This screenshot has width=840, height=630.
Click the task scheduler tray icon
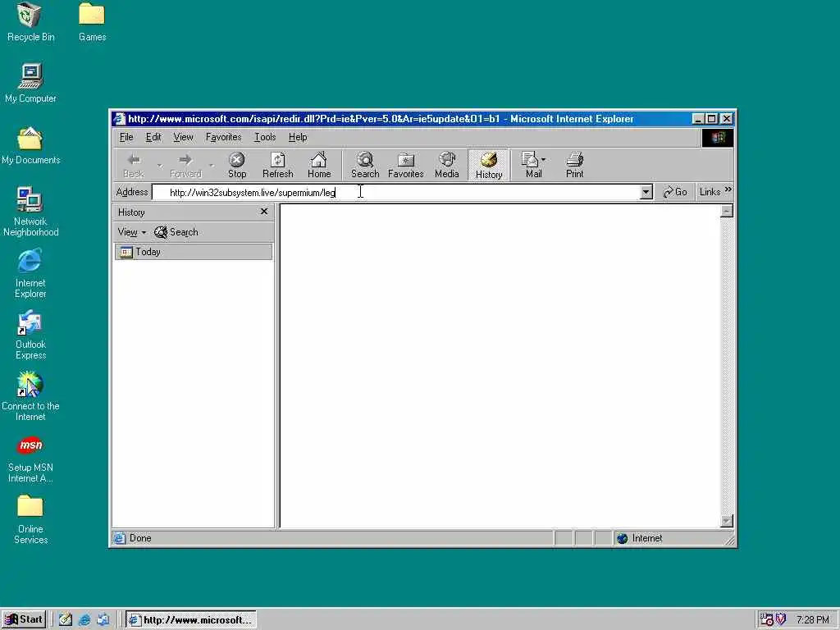coord(767,620)
